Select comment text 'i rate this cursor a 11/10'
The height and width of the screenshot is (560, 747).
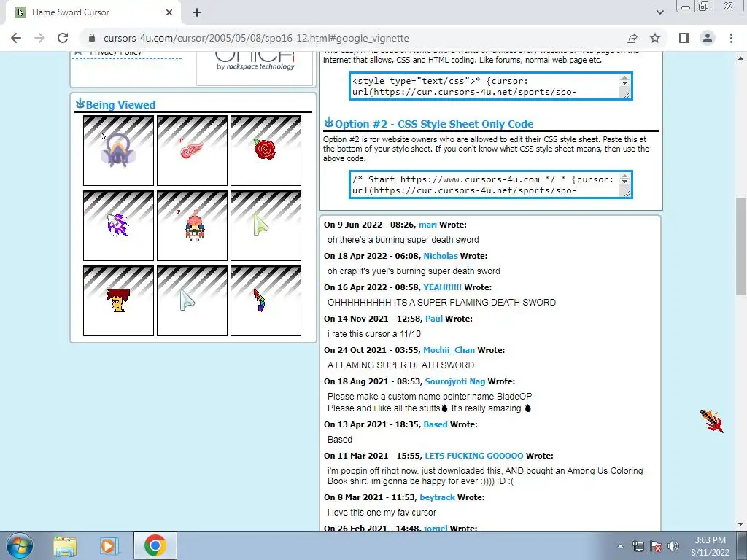click(374, 334)
